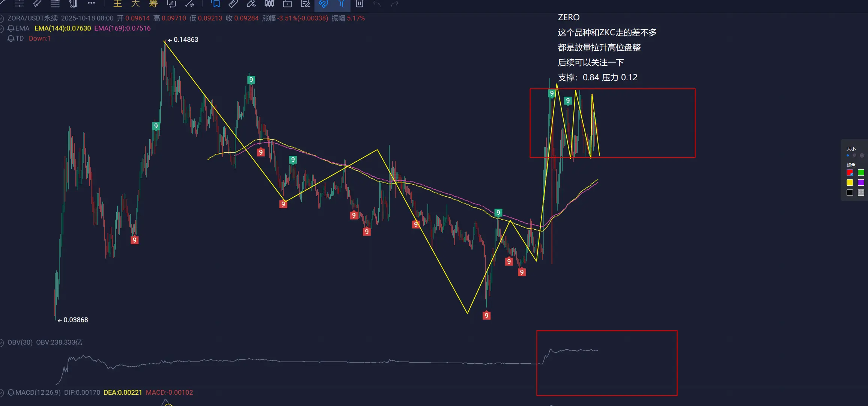This screenshot has height=406, width=868.
Task: Click the yellow 筹 toolbar label
Action: tap(153, 4)
